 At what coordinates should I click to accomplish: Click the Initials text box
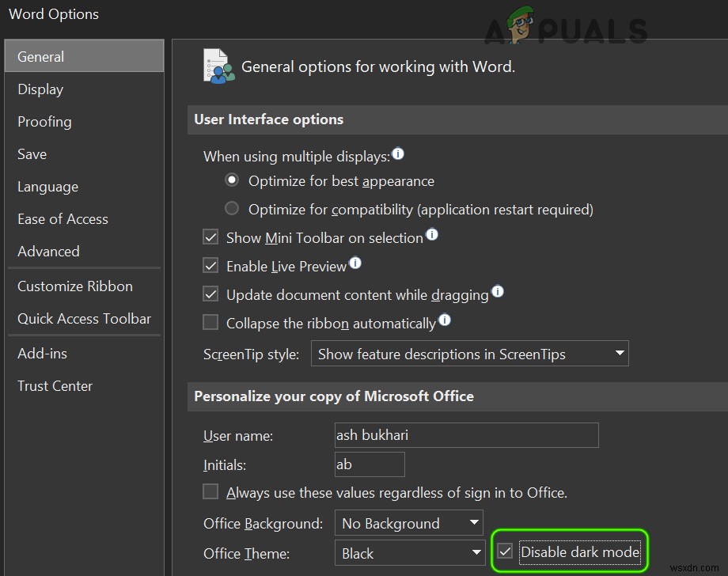[369, 464]
